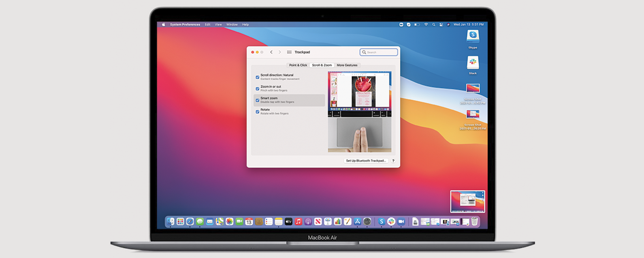Click Set Up Bluetooth Trackpad button
Screen dimensions: 644x258
[x=366, y=161]
